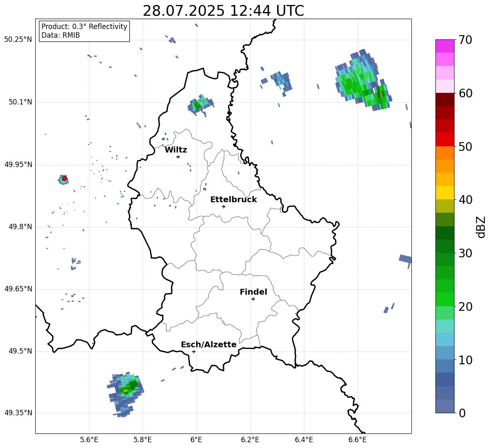Click the 'Product: 0.3° Reflectivity' text
The height and width of the screenshot is (448, 491).
click(x=84, y=27)
